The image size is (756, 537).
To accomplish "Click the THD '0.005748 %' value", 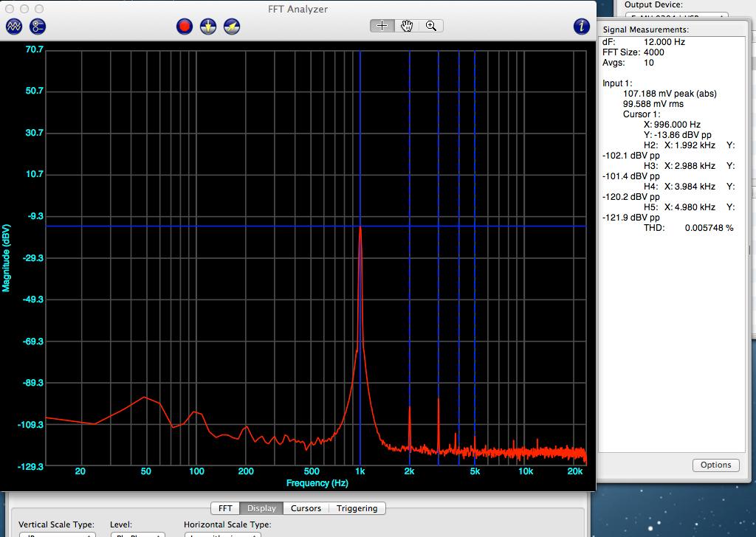I will pyautogui.click(x=709, y=228).
